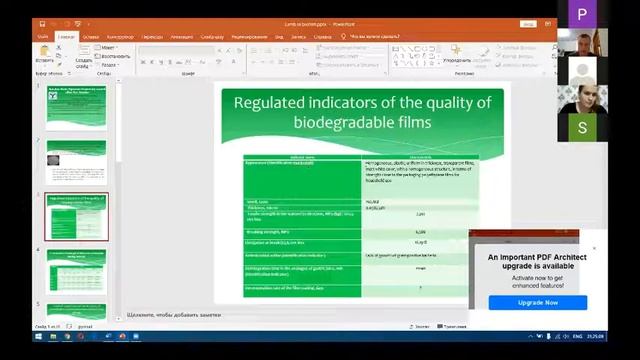Click the Восстановить reset slide button

click(112, 56)
